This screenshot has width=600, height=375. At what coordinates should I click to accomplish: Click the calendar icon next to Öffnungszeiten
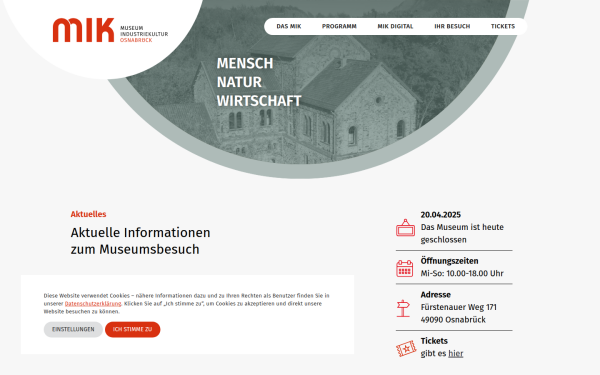coord(404,268)
